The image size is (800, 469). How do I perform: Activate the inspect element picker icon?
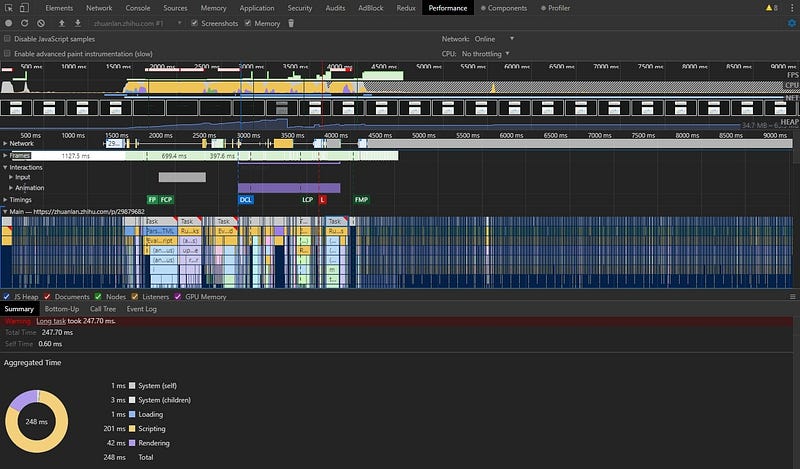tap(9, 8)
